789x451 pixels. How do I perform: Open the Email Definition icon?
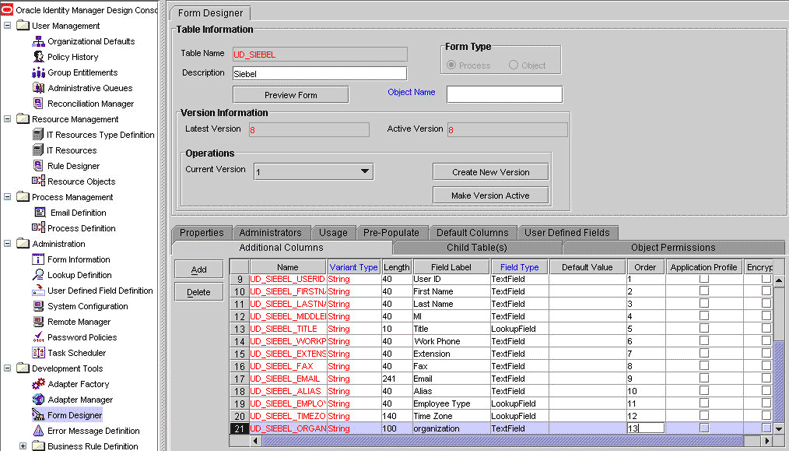(x=40, y=212)
